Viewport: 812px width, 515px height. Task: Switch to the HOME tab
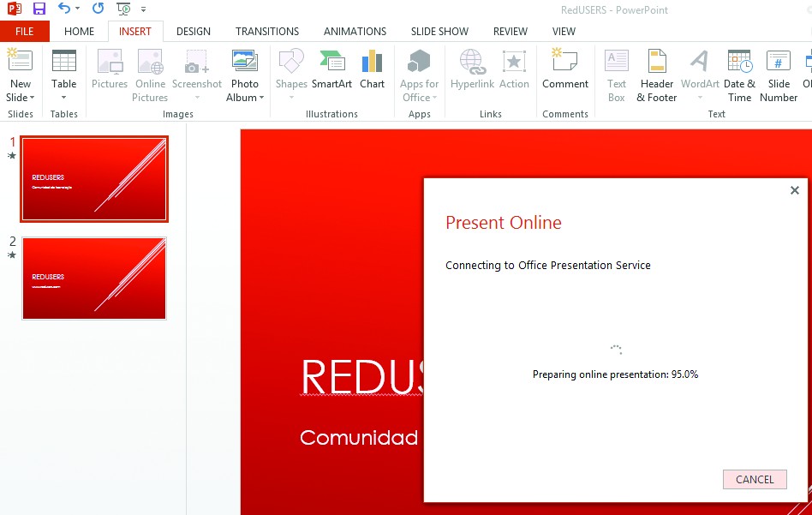[80, 32]
